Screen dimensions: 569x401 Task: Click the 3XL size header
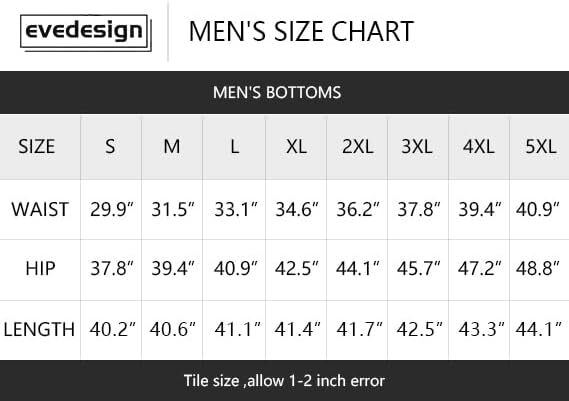tap(417, 147)
